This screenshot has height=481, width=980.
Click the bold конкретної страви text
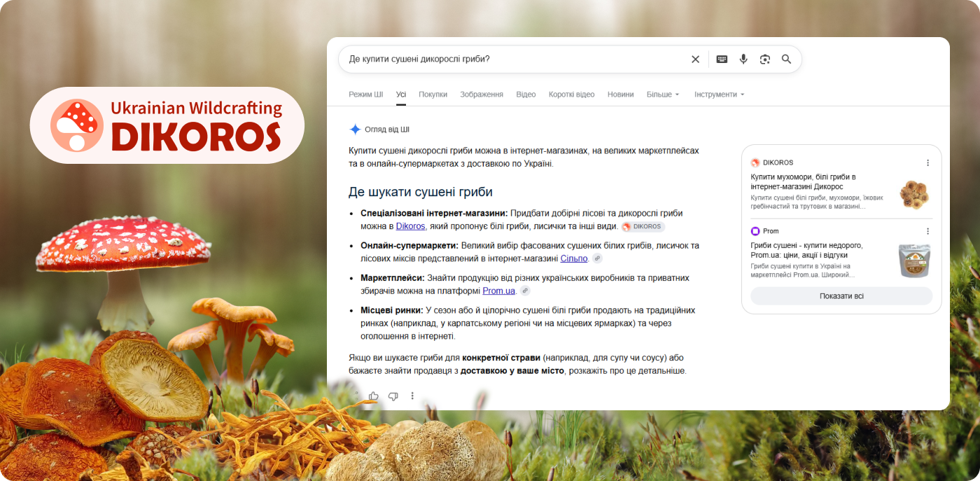click(x=501, y=358)
